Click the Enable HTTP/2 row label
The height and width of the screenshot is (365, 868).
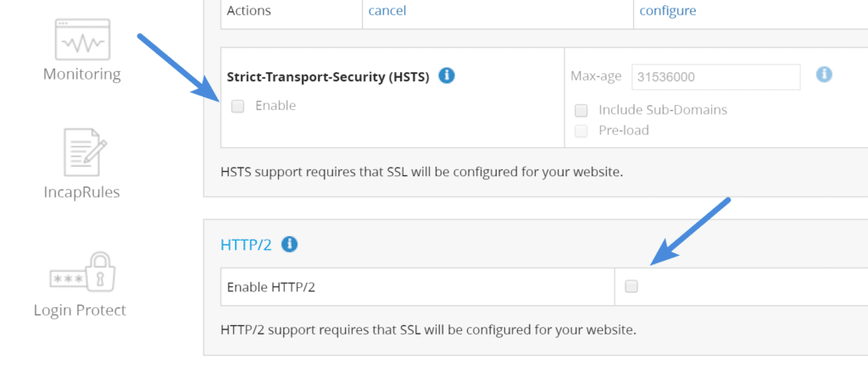click(x=271, y=287)
